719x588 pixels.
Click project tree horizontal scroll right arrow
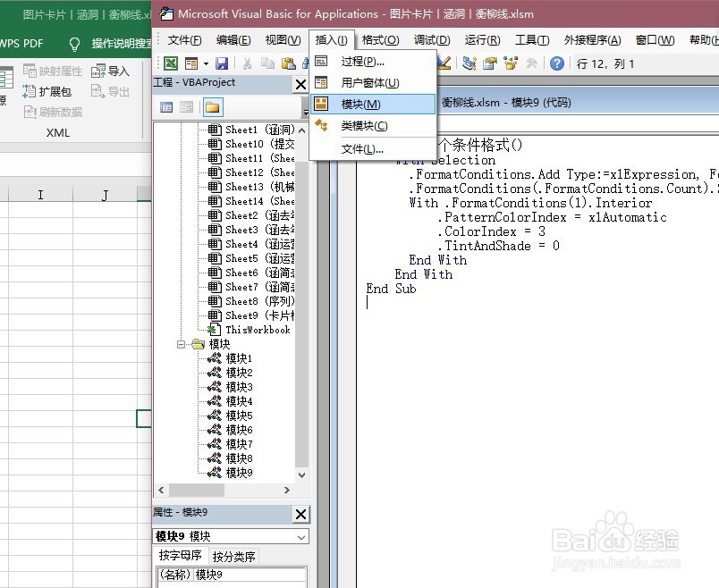(x=287, y=490)
